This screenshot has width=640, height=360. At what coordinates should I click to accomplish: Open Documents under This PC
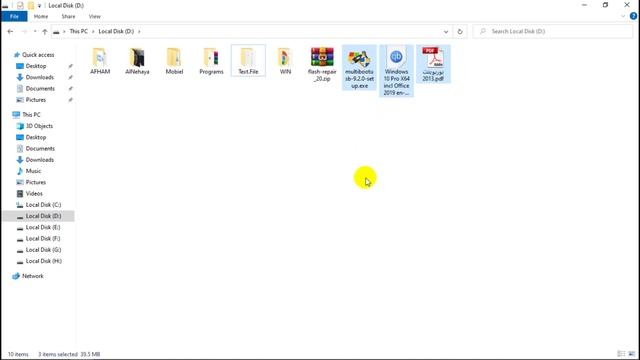click(x=40, y=148)
